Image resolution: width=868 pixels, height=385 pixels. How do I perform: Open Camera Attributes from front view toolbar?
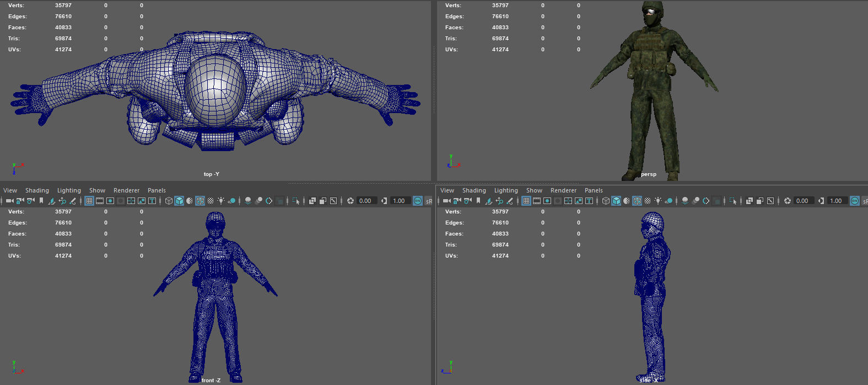[30, 201]
